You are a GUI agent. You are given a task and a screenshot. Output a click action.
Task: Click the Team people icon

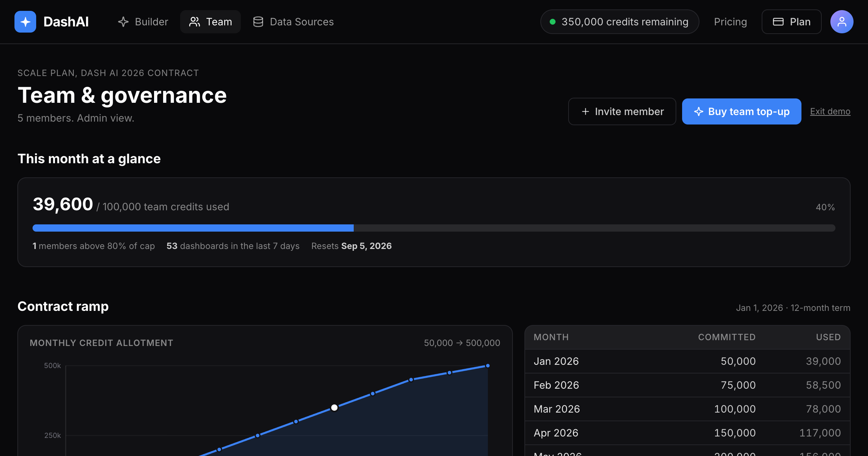click(x=195, y=22)
